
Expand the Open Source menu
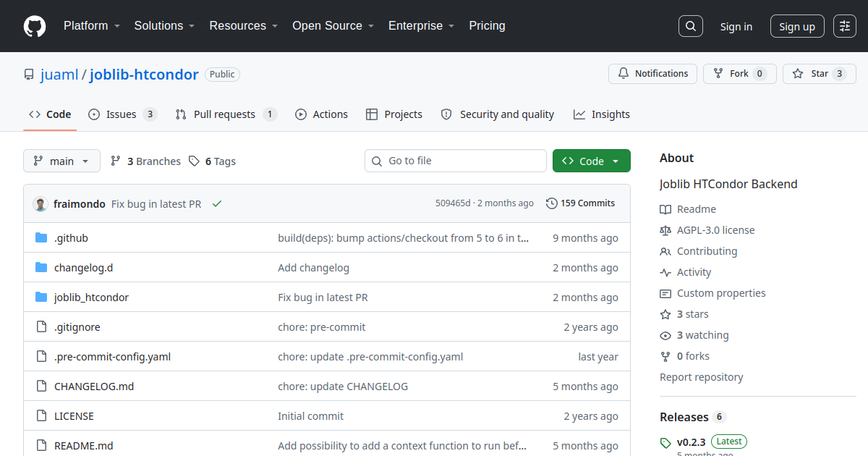(x=333, y=26)
